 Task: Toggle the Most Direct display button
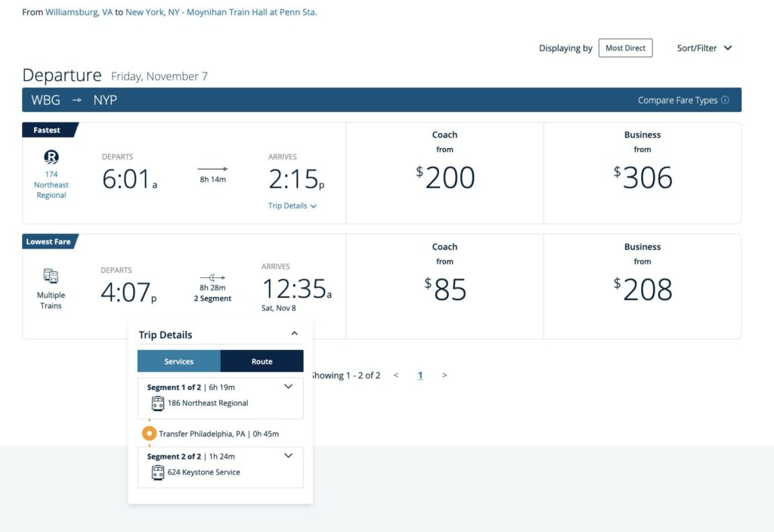pyautogui.click(x=625, y=48)
